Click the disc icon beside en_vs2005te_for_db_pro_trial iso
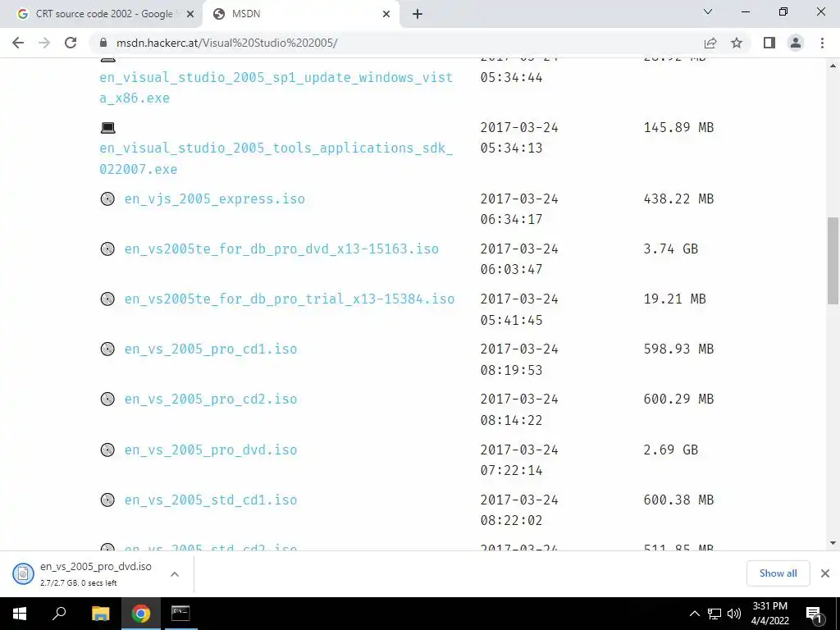The height and width of the screenshot is (630, 840). (x=107, y=299)
